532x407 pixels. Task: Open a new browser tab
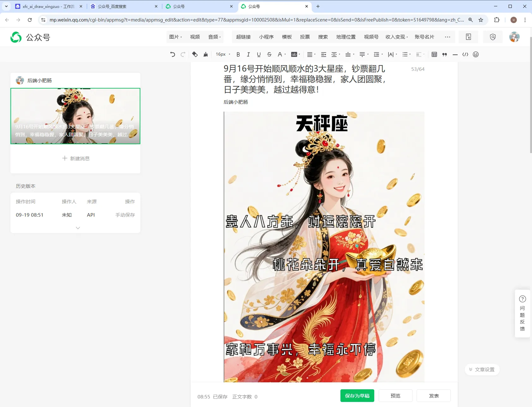318,6
